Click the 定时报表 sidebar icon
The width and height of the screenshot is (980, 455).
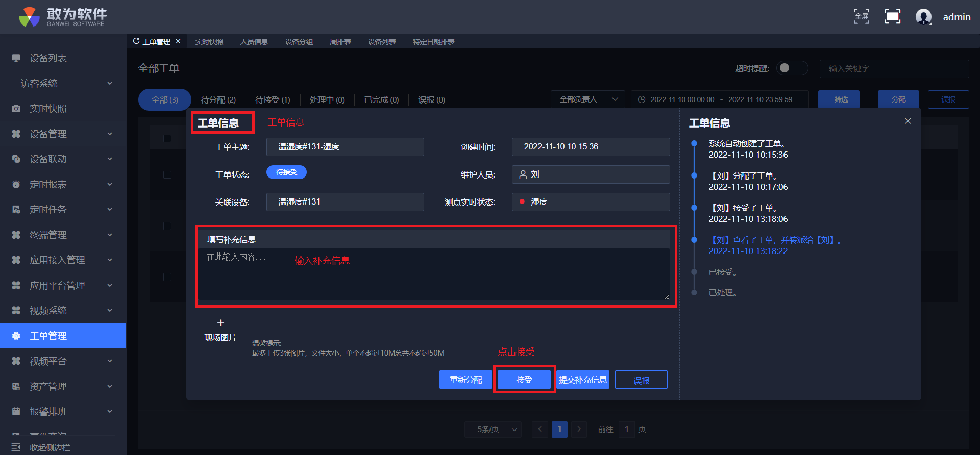[16, 184]
